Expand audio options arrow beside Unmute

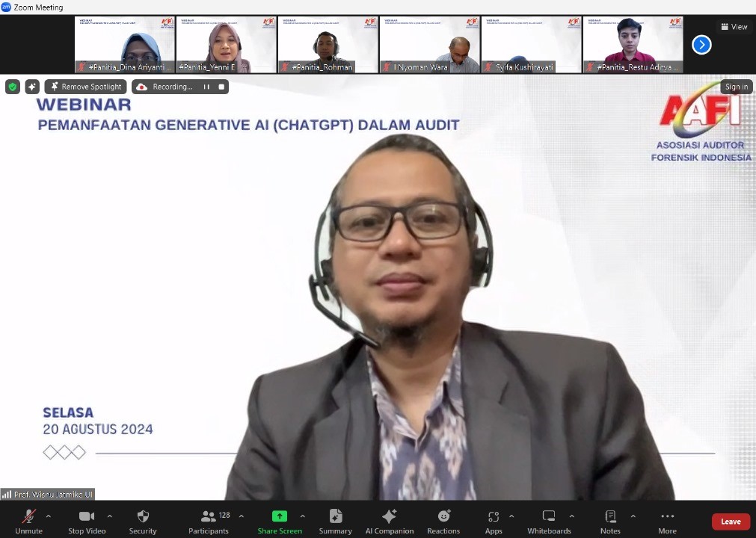(49, 516)
